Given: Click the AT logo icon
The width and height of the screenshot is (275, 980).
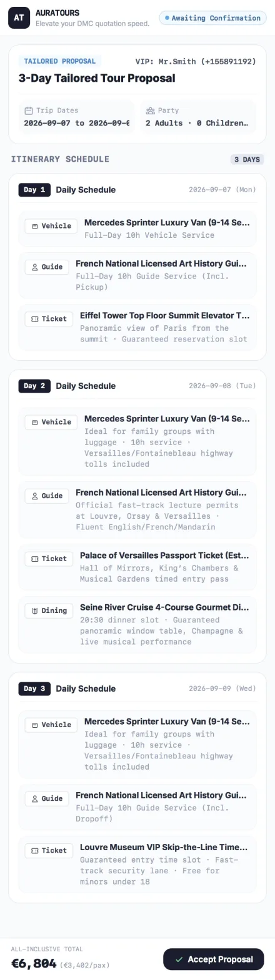Looking at the screenshot, I should 19,18.
